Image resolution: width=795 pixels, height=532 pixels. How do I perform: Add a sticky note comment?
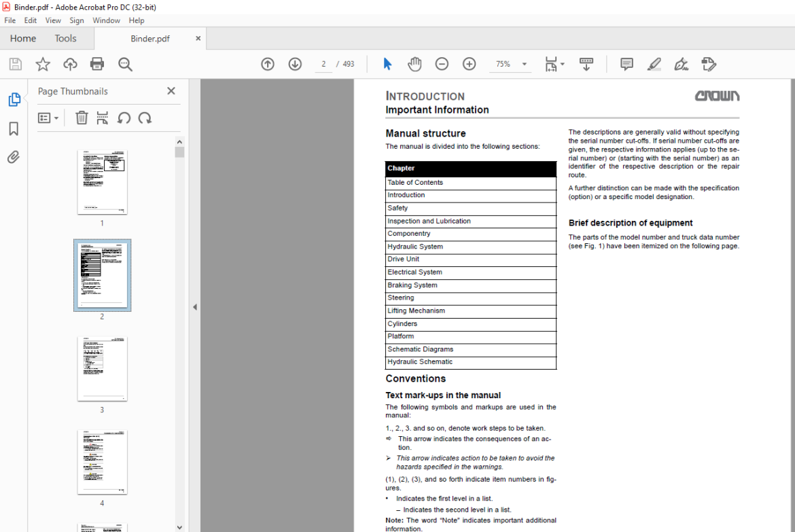(626, 64)
